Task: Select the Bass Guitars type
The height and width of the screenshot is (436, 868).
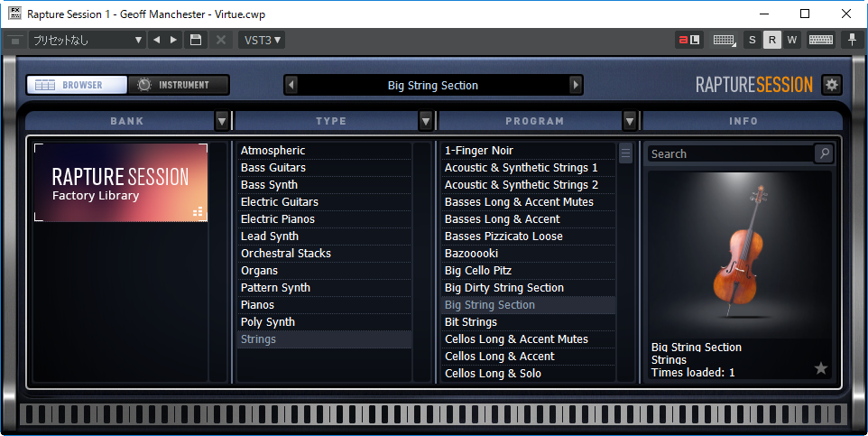Action: tap(325, 167)
